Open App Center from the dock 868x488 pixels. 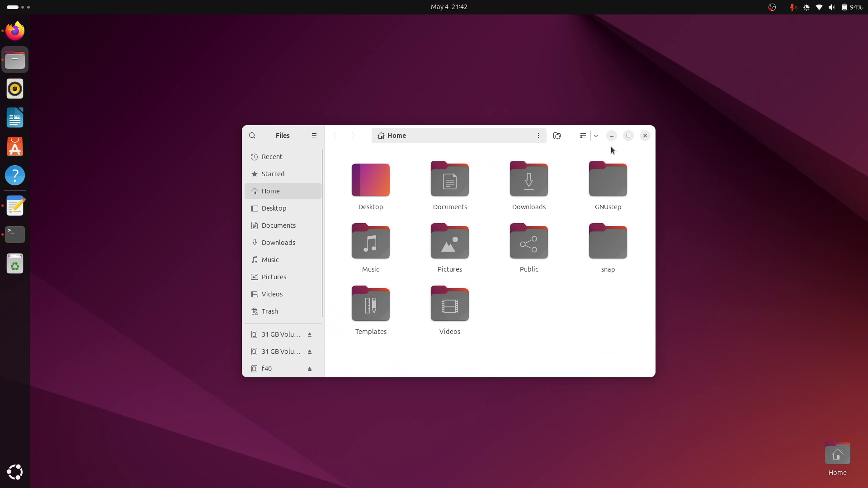tap(15, 146)
